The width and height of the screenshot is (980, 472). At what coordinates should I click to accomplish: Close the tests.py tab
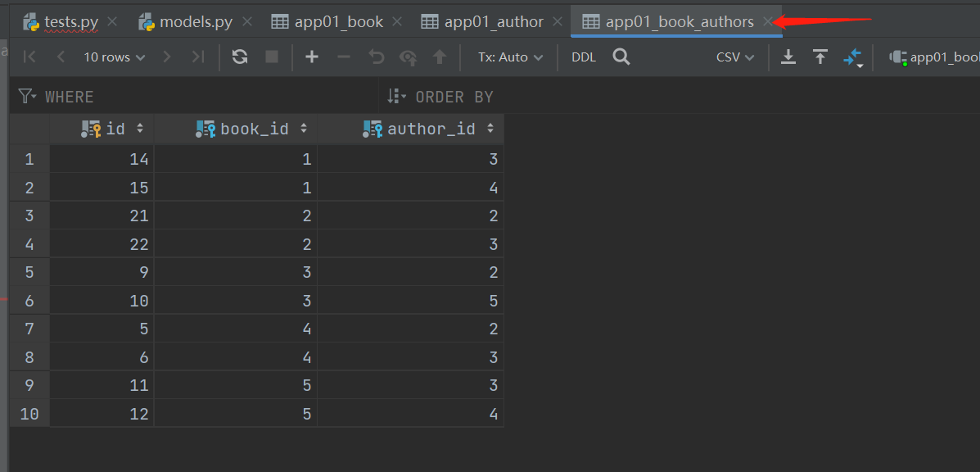click(112, 22)
